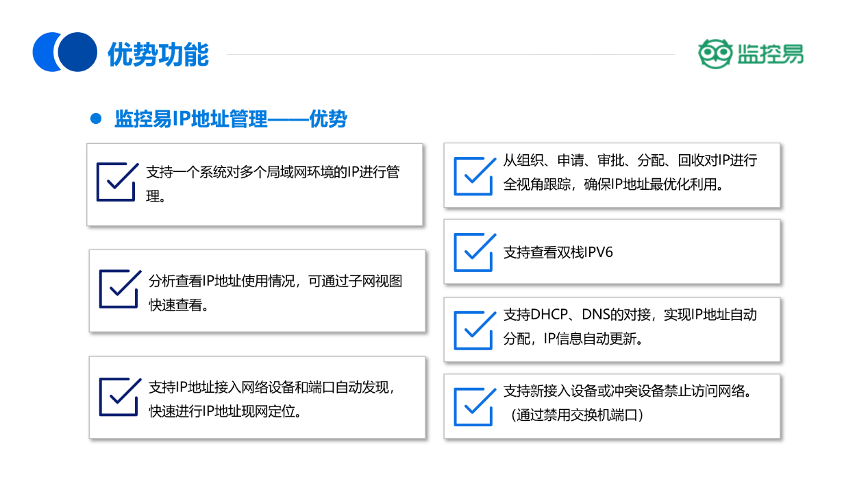
Task: Click the blue double-circle icon beside 优势功能
Action: [64, 51]
